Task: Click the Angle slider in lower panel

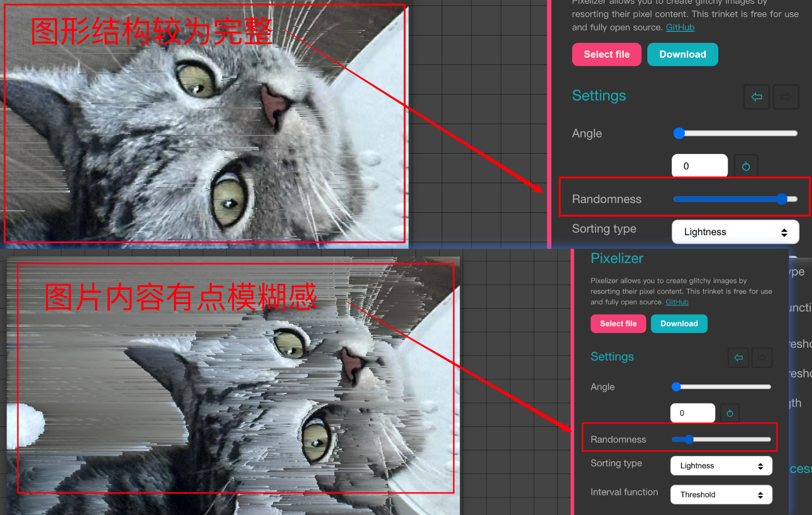Action: pos(721,387)
